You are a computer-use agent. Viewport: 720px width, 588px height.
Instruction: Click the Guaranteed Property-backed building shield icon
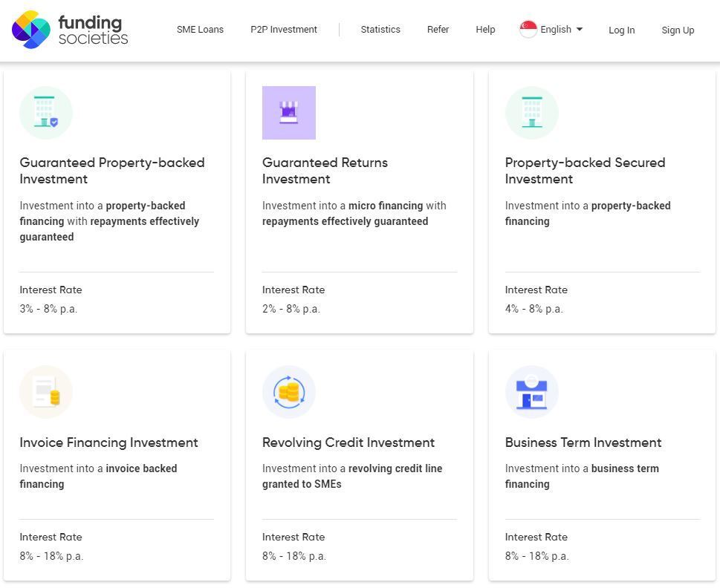pyautogui.click(x=46, y=113)
